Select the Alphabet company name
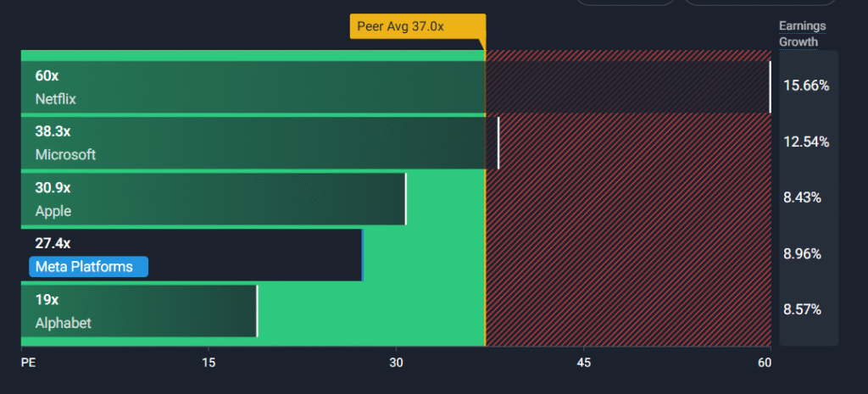This screenshot has width=868, height=394. click(x=64, y=323)
